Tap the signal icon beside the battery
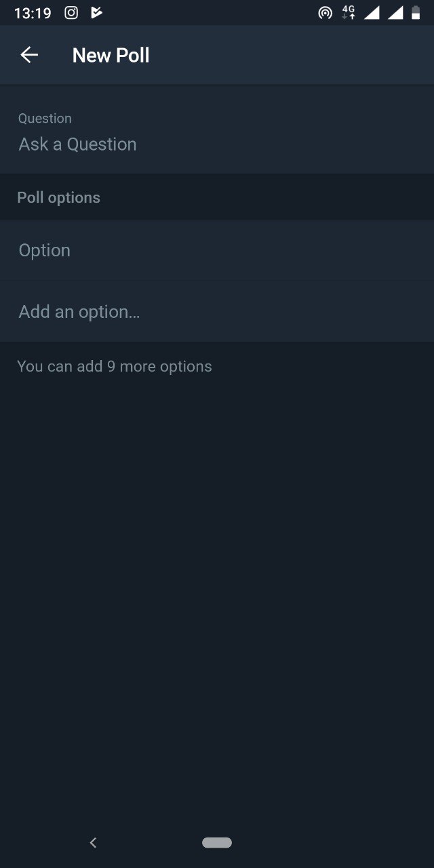 (x=395, y=12)
